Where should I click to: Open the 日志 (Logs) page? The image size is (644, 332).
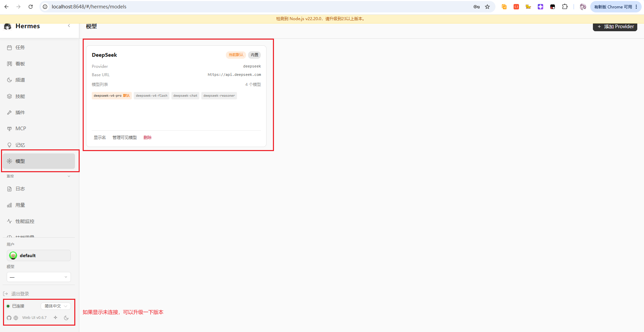[x=39, y=189]
